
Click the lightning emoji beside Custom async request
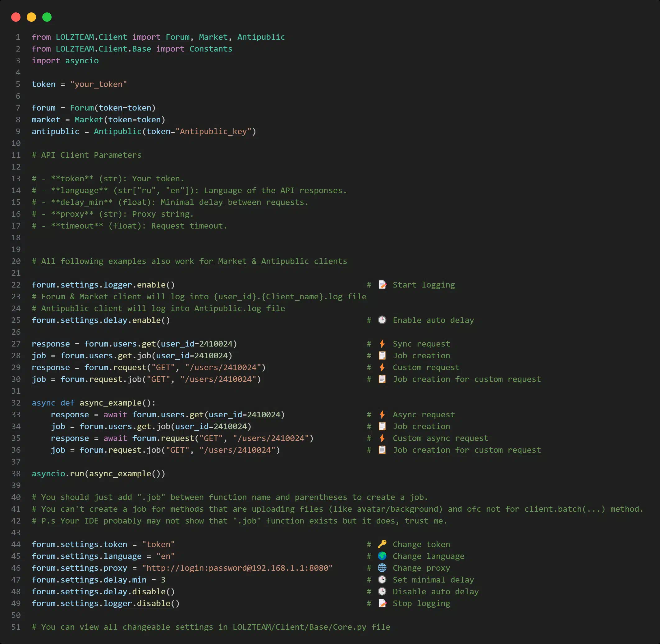point(382,438)
